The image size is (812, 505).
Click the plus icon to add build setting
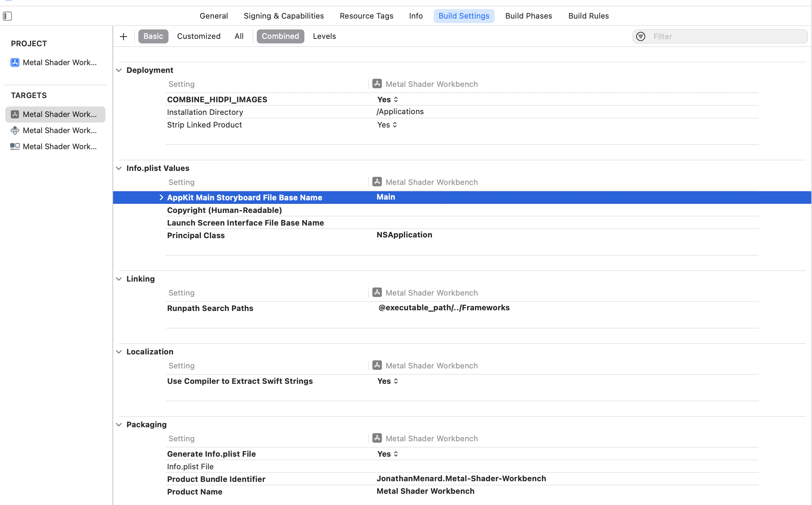tap(123, 36)
